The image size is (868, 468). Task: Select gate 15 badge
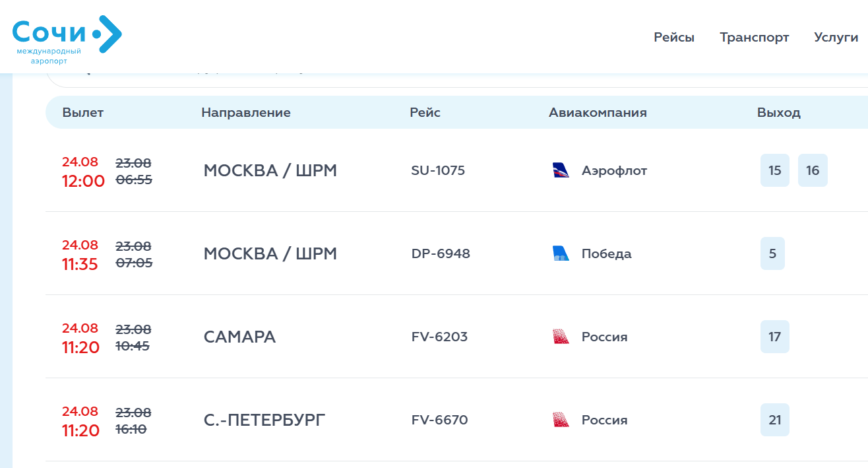point(775,170)
